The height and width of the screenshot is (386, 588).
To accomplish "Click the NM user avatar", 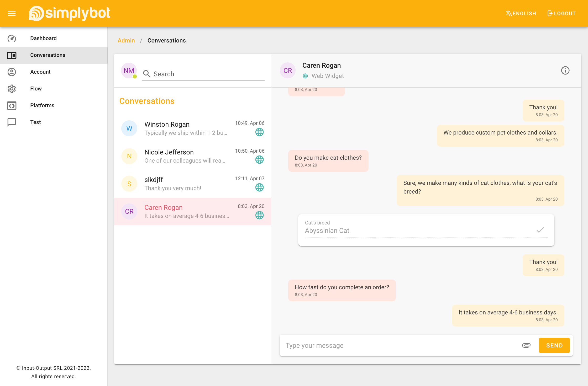I will tap(129, 71).
